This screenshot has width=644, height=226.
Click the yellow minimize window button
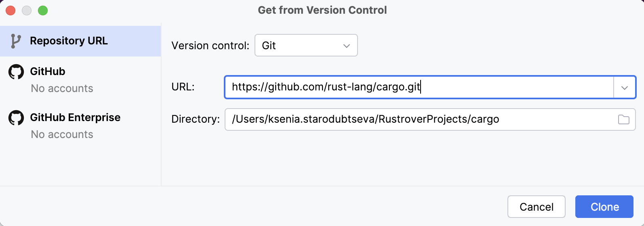point(27,10)
